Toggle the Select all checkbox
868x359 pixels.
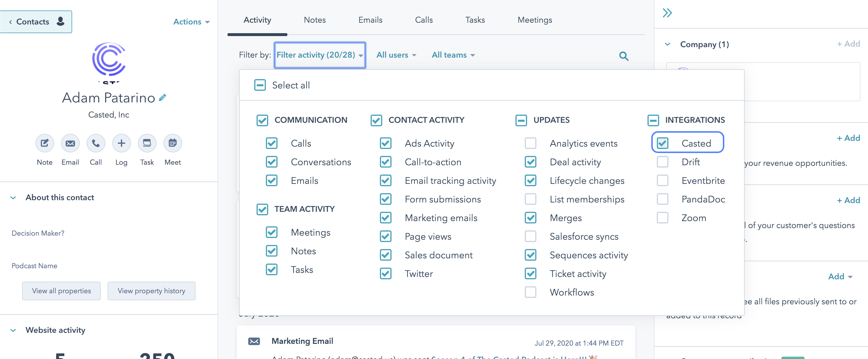tap(260, 85)
